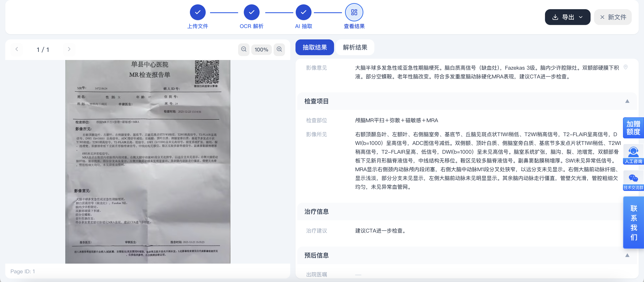Open the 导出 export dropdown button
The image size is (644, 282).
[x=568, y=17]
